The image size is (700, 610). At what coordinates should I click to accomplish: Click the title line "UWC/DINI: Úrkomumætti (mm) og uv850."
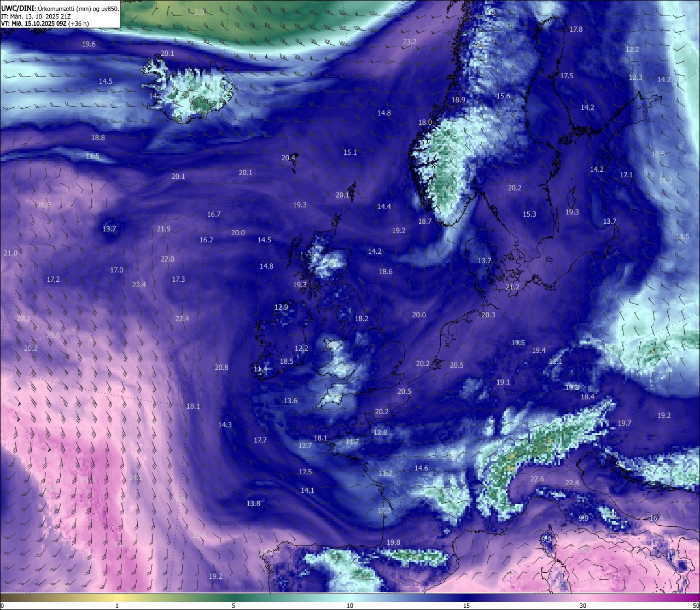60,8
